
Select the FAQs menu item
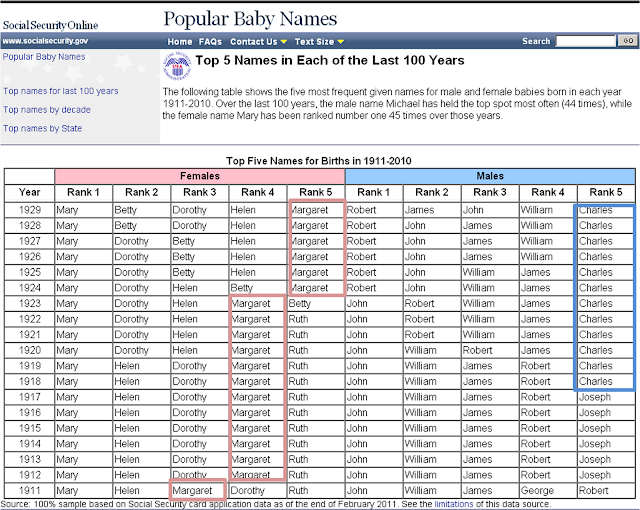(210, 42)
